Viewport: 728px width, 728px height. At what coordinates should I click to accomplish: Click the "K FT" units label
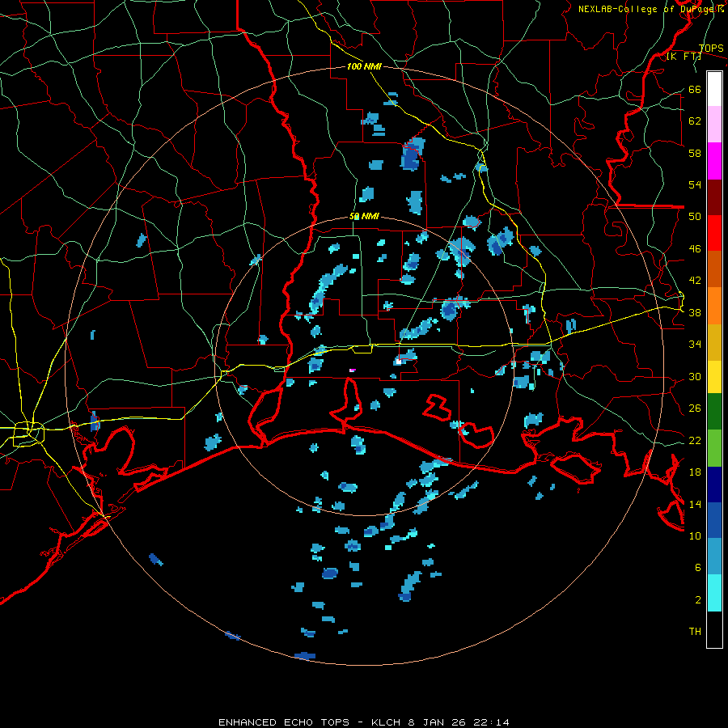click(684, 56)
